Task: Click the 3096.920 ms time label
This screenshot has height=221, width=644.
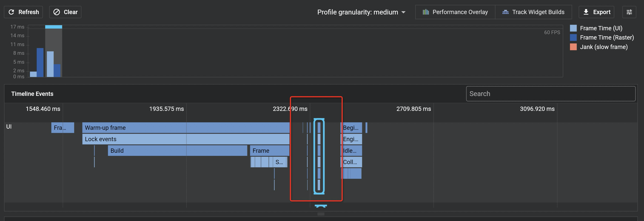Action: pos(537,109)
